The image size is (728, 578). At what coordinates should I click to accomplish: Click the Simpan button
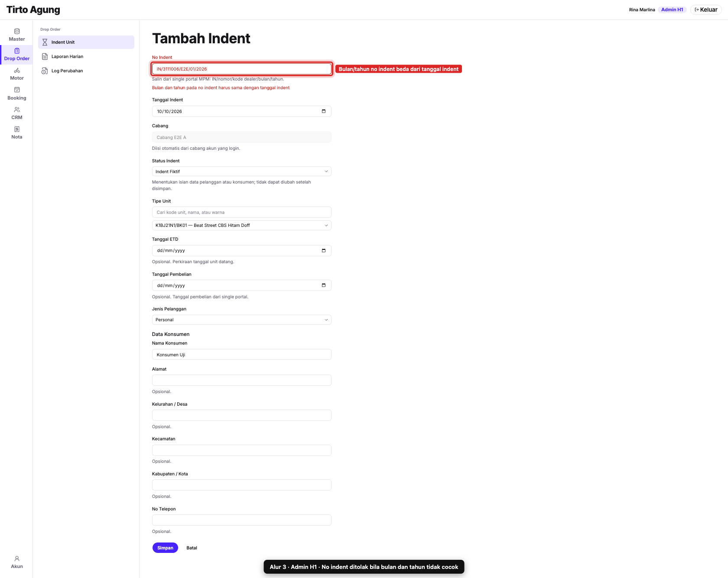click(165, 548)
